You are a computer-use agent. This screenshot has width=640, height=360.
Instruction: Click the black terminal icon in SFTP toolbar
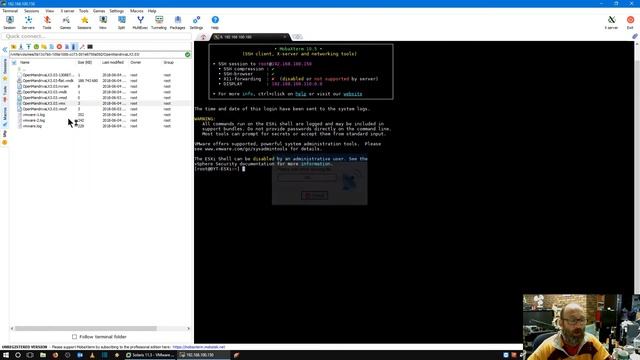click(90, 47)
